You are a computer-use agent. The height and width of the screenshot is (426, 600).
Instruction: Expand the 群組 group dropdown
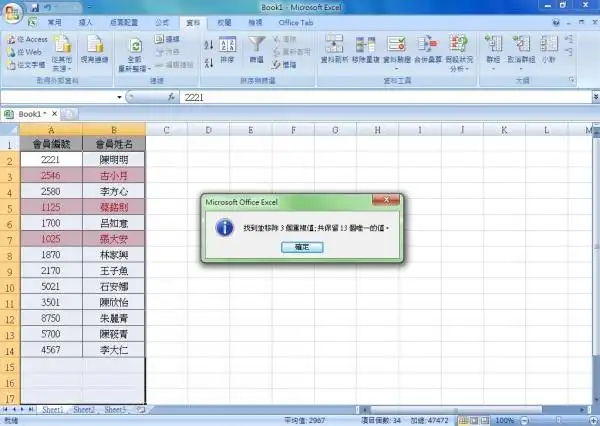coord(493,69)
